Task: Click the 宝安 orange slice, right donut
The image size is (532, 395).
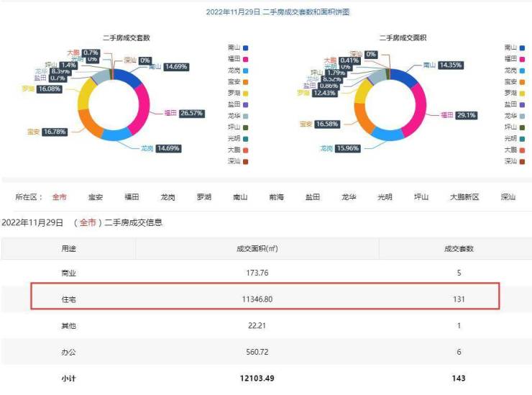Action: [364, 118]
